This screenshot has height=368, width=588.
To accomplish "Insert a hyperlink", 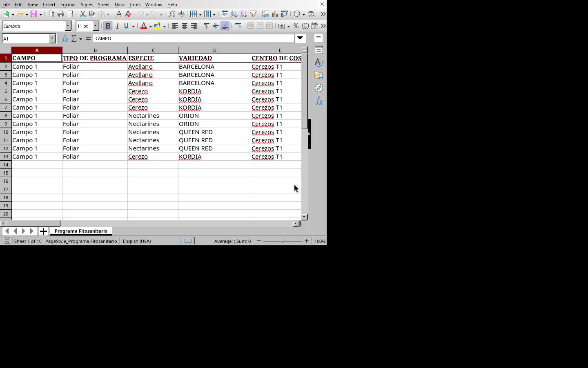I will [311, 14].
